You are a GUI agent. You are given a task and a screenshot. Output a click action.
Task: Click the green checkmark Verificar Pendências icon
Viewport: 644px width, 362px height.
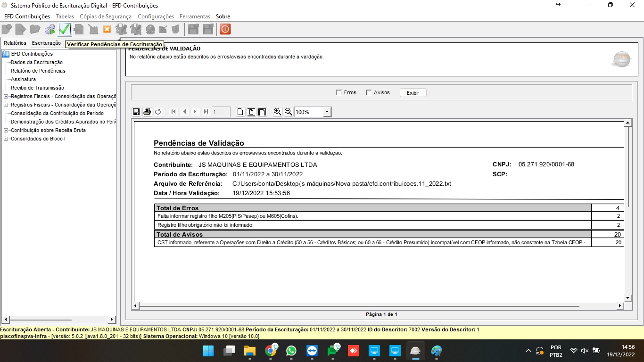coord(64,30)
